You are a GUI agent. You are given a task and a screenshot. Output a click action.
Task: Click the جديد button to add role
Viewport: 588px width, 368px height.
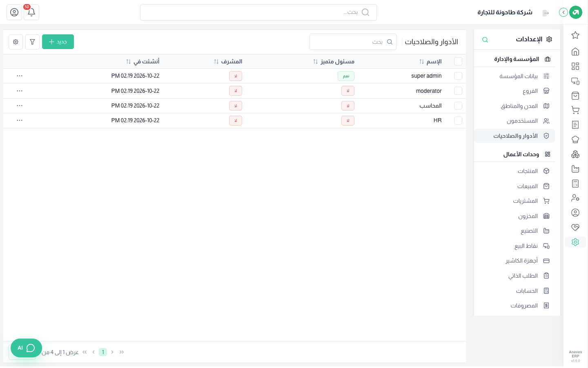(58, 42)
